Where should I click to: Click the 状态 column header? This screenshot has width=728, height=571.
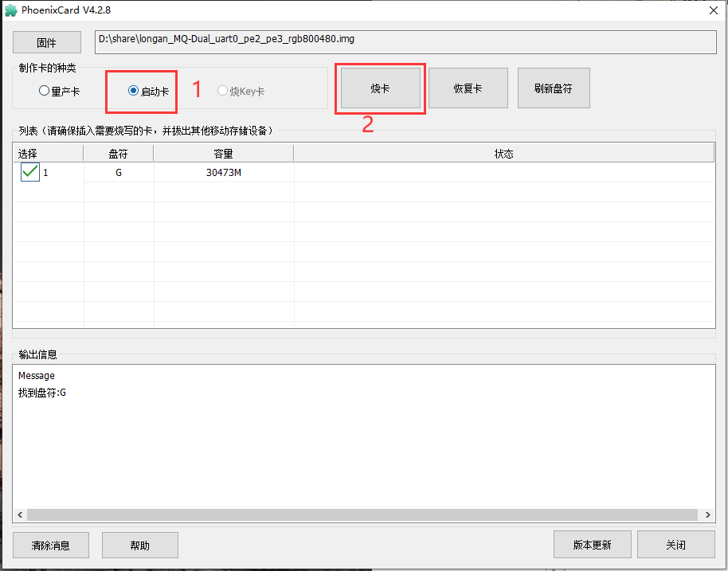click(x=503, y=154)
